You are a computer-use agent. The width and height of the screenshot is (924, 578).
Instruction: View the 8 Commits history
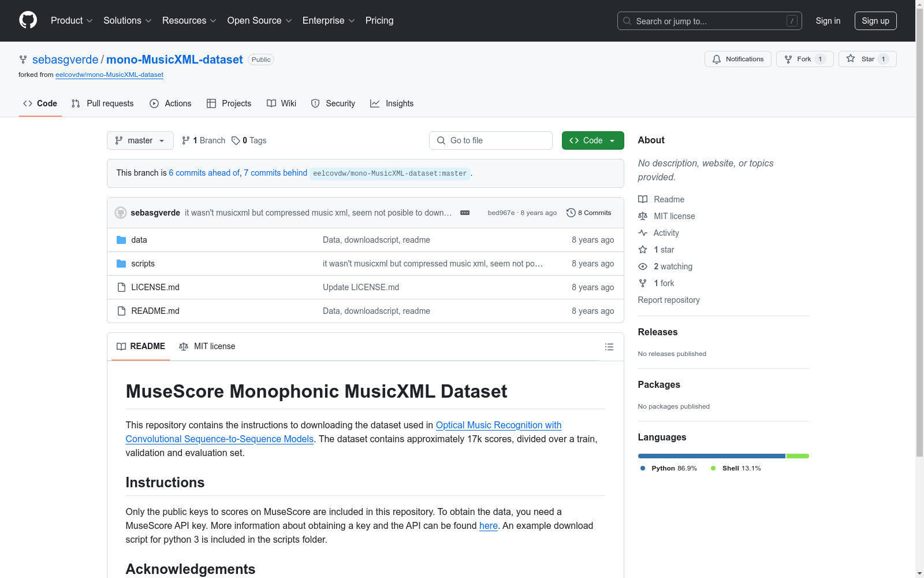pyautogui.click(x=589, y=213)
